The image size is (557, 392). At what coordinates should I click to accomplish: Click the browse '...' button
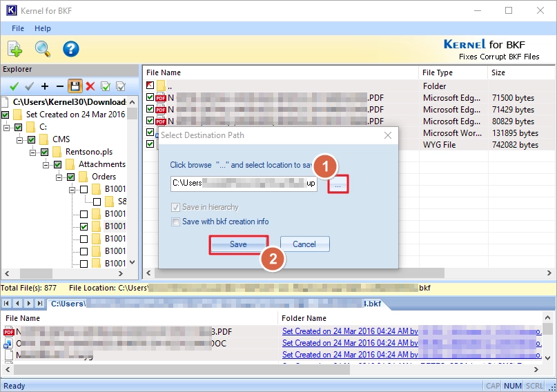point(338,184)
